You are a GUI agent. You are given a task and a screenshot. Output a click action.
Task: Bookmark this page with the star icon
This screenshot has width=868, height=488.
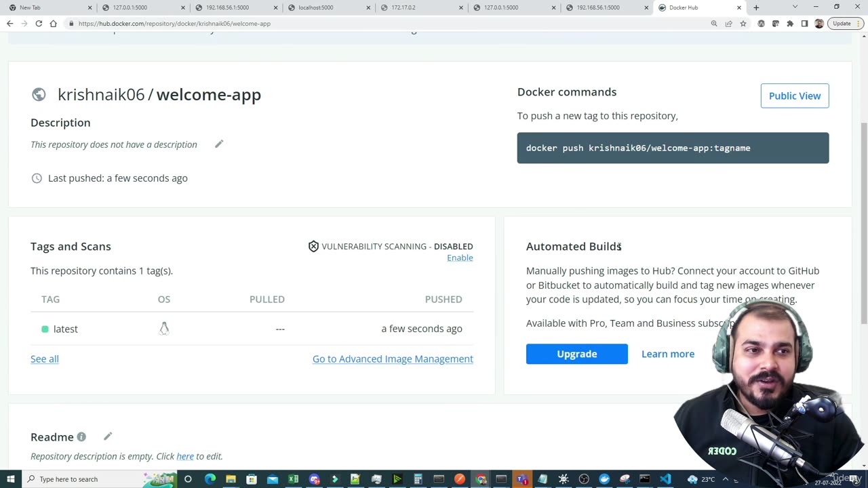[743, 23]
